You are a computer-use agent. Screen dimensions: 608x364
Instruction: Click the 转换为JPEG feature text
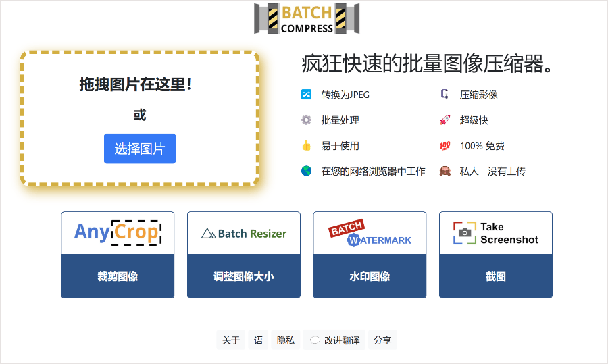(345, 95)
